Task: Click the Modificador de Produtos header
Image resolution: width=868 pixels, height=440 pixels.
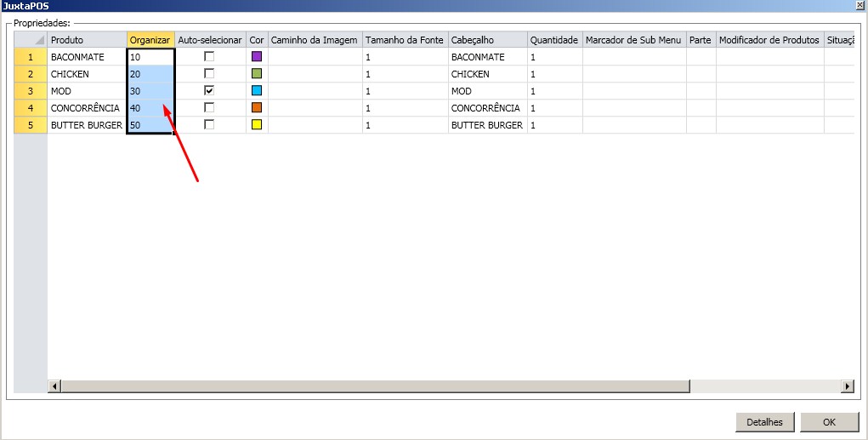Action: coord(770,40)
